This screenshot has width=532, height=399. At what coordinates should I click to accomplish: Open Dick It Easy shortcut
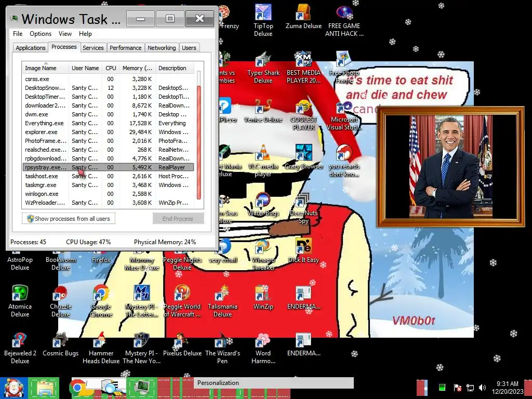[303, 251]
